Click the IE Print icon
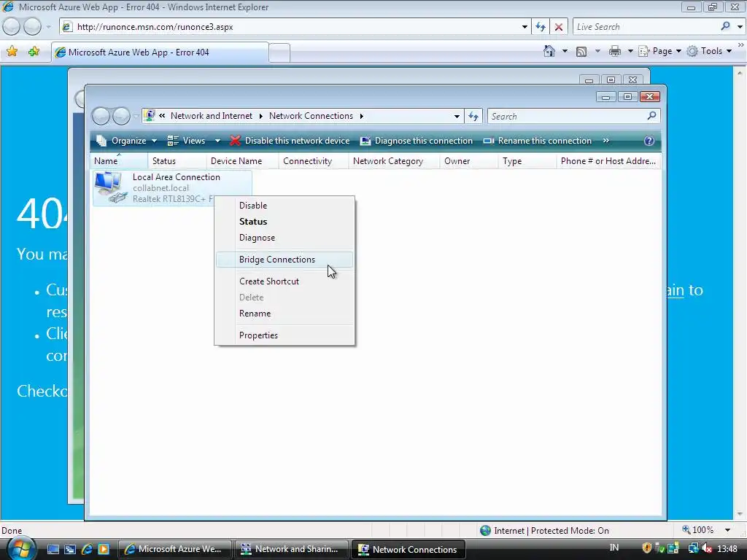This screenshot has height=560, width=747. tap(615, 51)
